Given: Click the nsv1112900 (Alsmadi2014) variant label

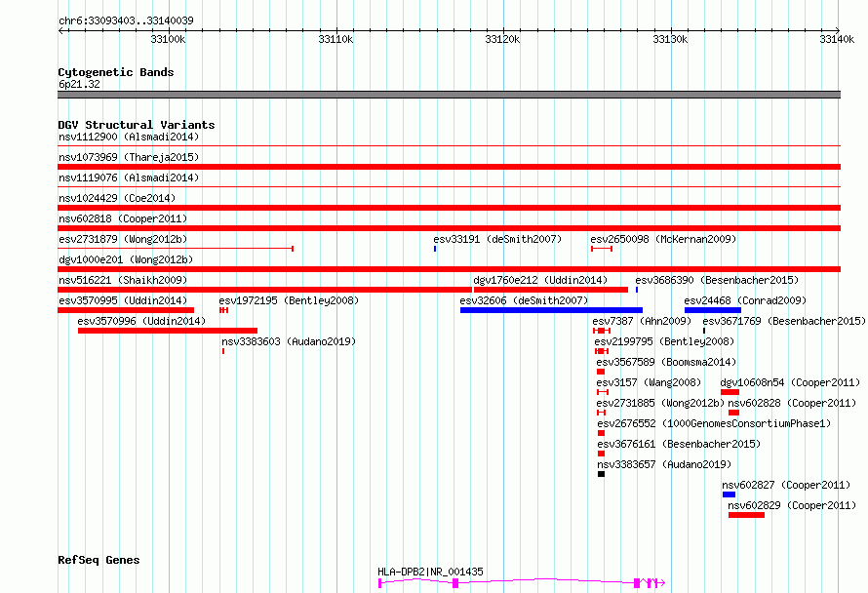Looking at the screenshot, I should point(129,137).
